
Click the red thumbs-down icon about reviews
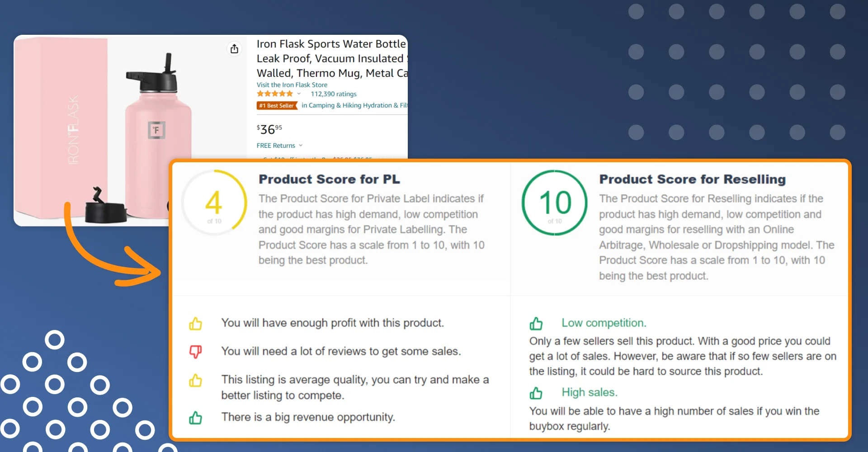tap(196, 352)
